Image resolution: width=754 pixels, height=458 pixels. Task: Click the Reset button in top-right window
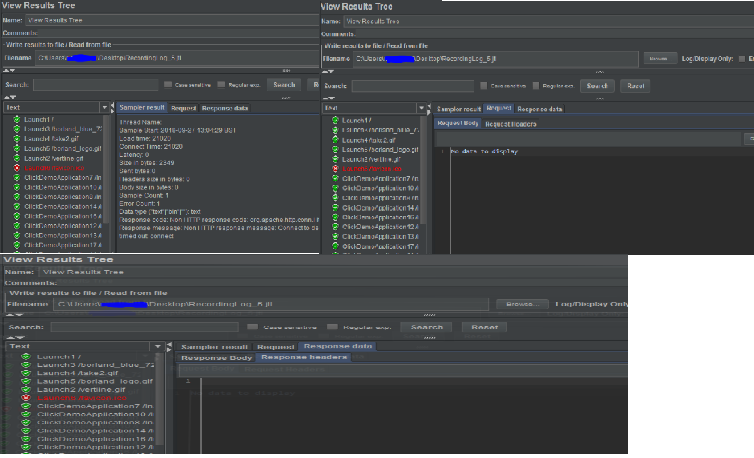click(634, 86)
